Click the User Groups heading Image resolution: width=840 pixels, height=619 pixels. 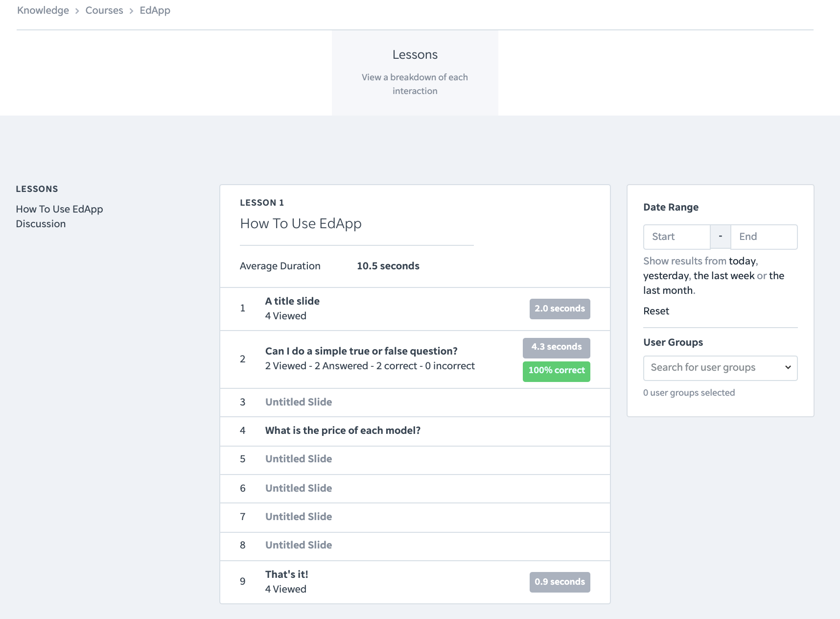673,342
